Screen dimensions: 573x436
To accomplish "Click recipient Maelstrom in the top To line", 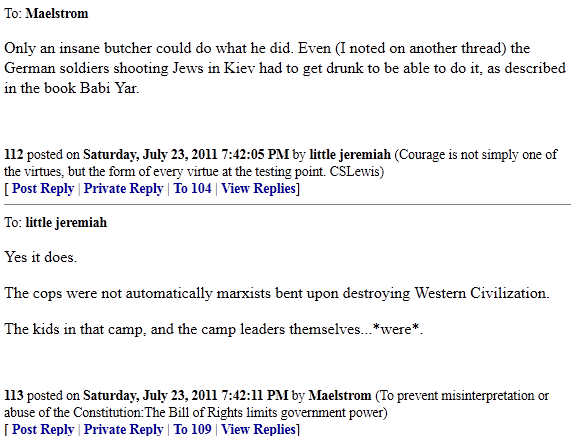I will pos(57,14).
